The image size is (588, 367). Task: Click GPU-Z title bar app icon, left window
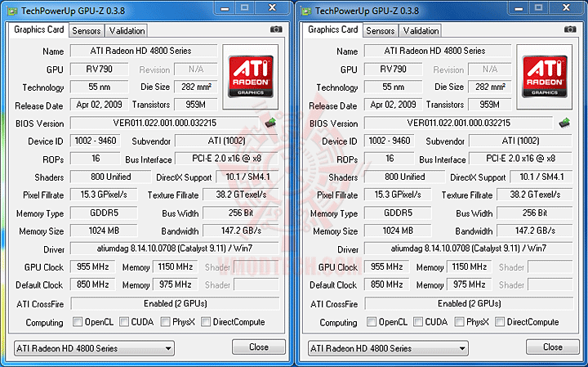(x=12, y=11)
